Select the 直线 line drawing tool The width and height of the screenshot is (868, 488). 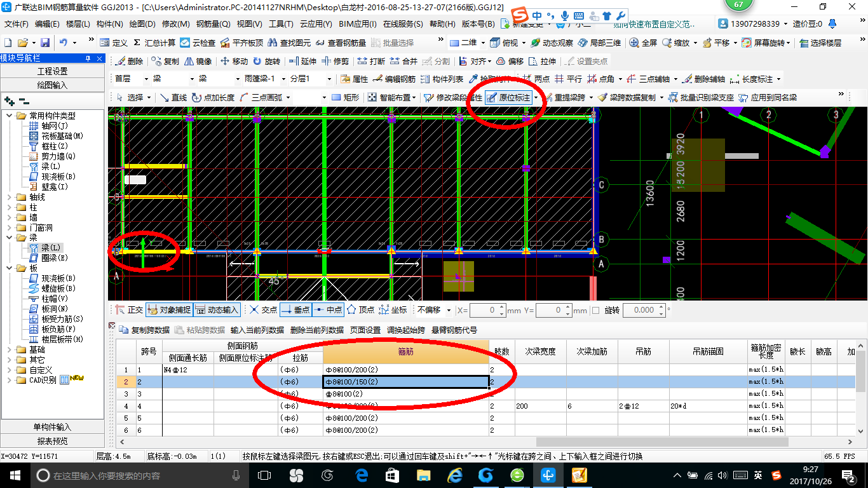173,97
